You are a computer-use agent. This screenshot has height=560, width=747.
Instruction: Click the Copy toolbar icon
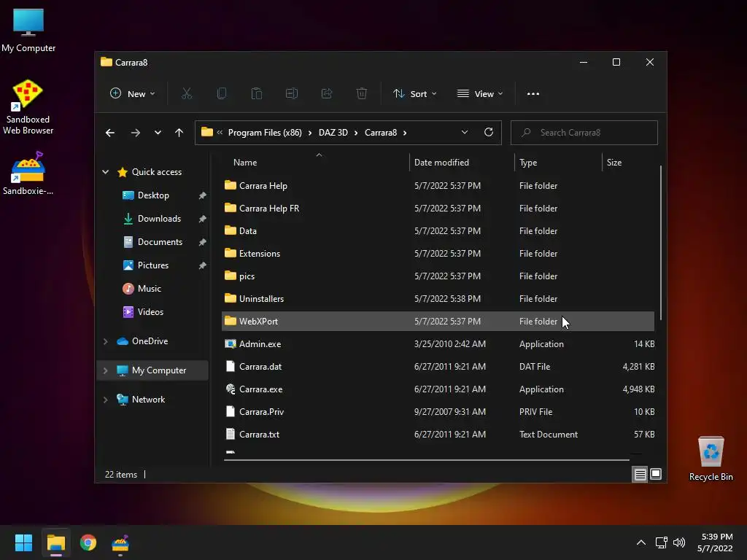click(x=222, y=94)
